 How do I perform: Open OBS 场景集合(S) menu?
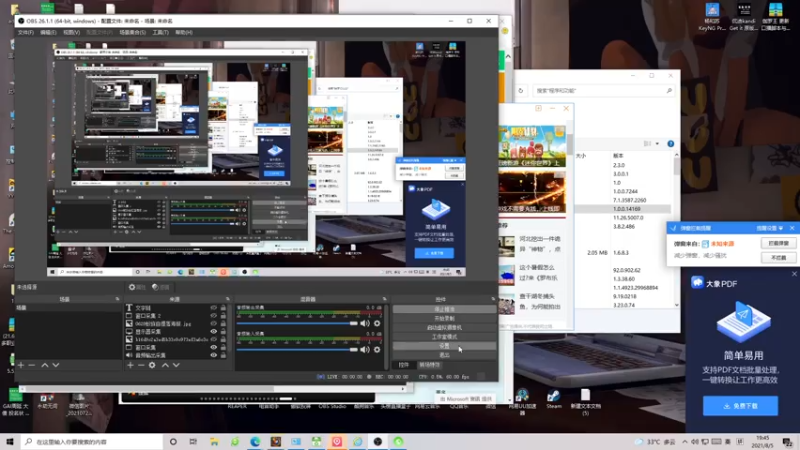tap(133, 33)
